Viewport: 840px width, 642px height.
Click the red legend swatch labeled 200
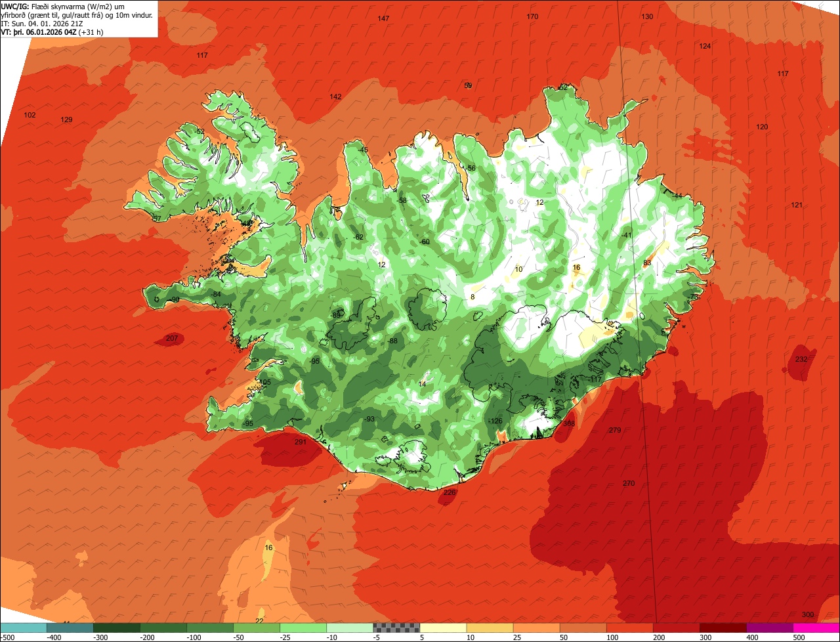676,627
